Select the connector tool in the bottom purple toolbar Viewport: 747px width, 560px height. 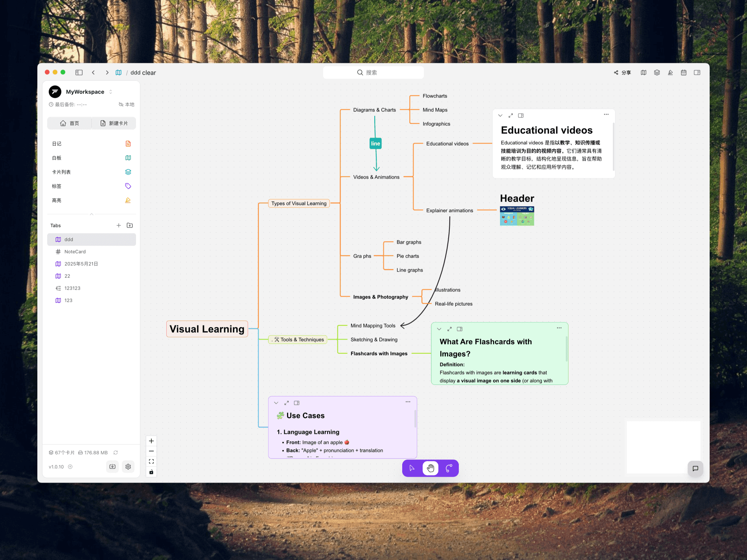pos(449,468)
